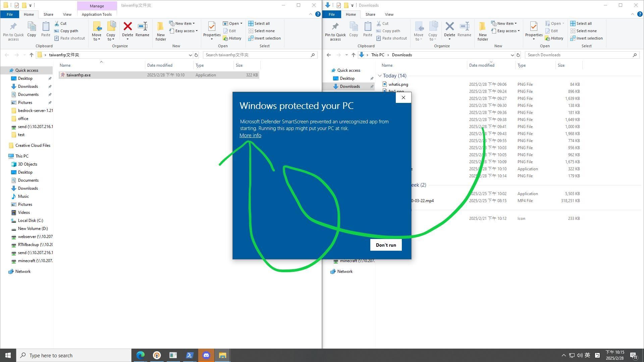
Task: Click Cut in taiwanfrp window ribbon
Action: coord(61,23)
